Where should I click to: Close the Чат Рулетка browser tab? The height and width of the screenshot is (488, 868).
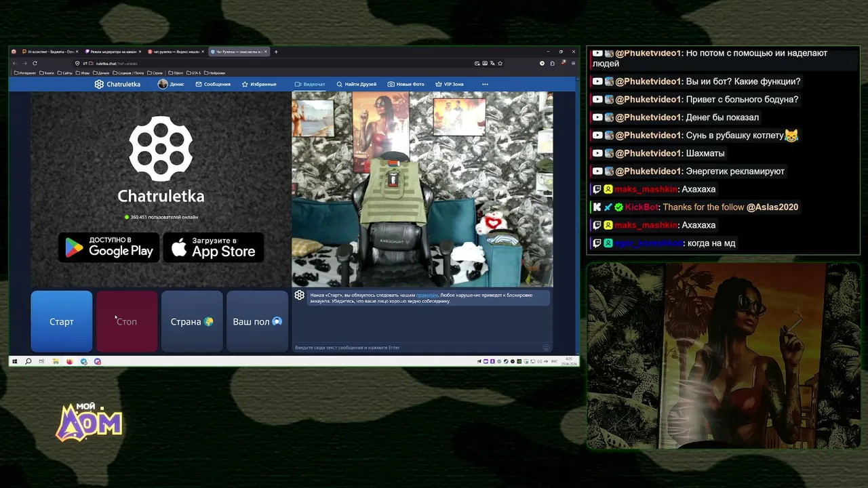coord(266,52)
